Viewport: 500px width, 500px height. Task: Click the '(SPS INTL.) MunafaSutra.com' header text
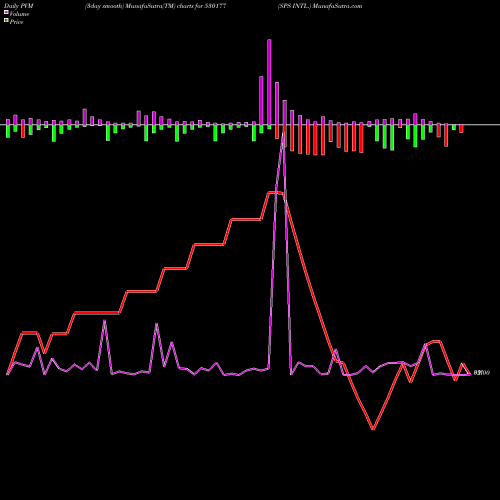(320, 6)
